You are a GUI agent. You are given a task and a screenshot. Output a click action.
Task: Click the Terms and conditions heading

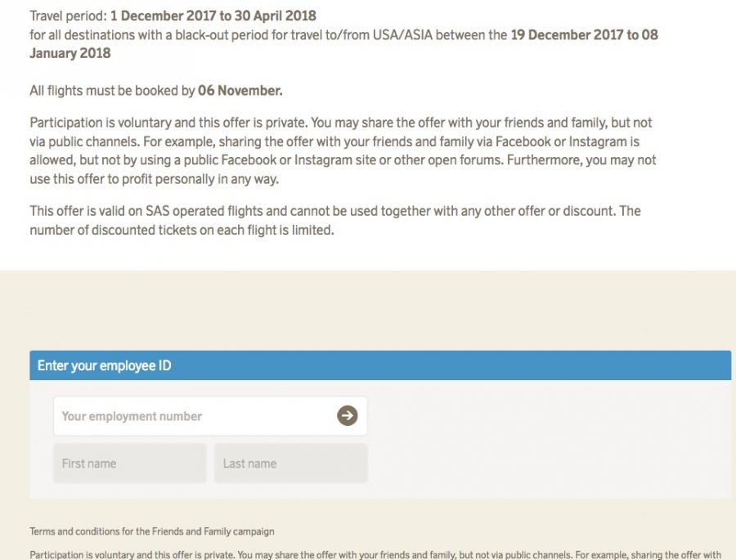[152, 531]
